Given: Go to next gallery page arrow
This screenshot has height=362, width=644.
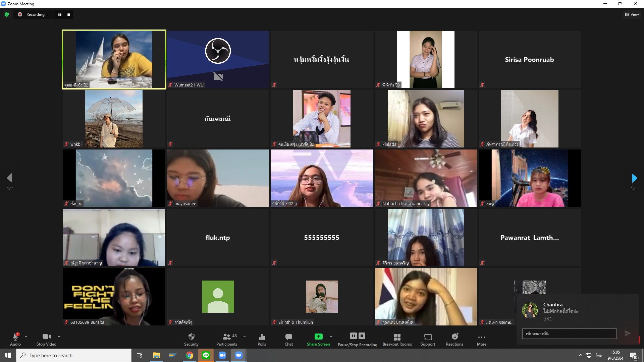Looking at the screenshot, I should 634,178.
